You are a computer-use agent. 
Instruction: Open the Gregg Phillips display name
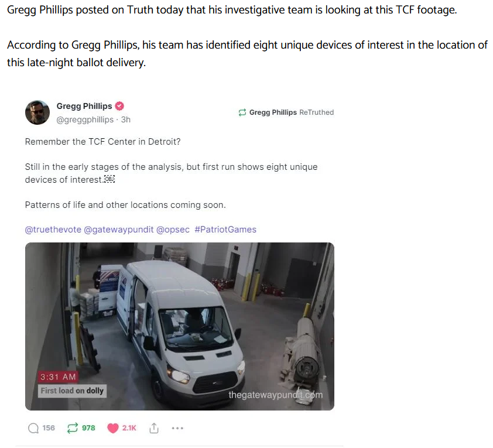point(84,106)
